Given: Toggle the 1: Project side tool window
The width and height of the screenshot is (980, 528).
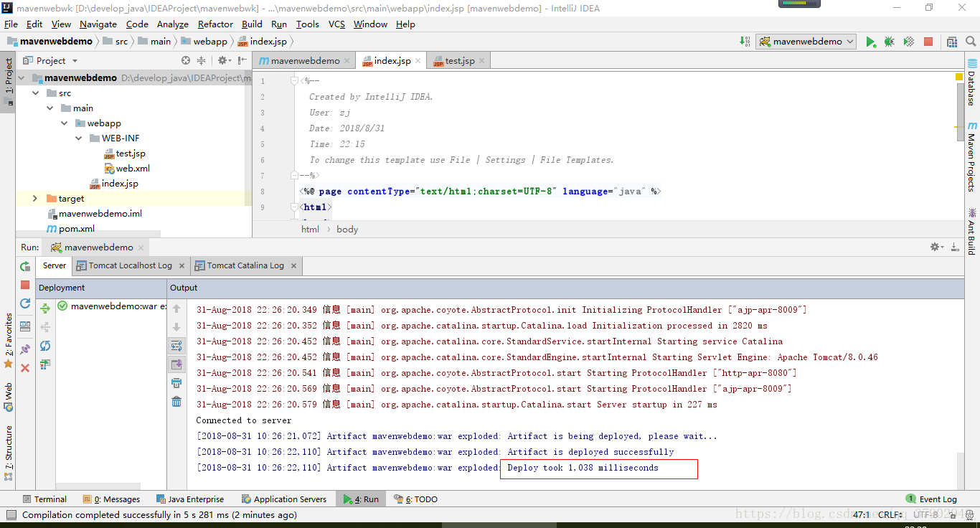Looking at the screenshot, I should pyautogui.click(x=8, y=80).
